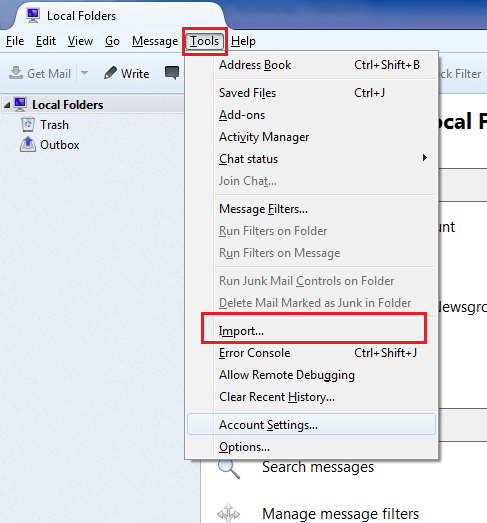
Task: Select the Trash folder icon
Action: tap(28, 124)
